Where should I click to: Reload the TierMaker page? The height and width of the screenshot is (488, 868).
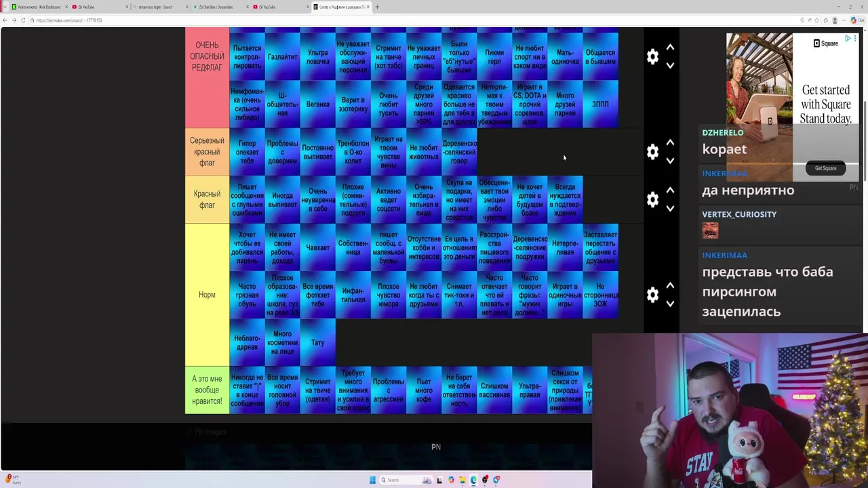(x=22, y=20)
